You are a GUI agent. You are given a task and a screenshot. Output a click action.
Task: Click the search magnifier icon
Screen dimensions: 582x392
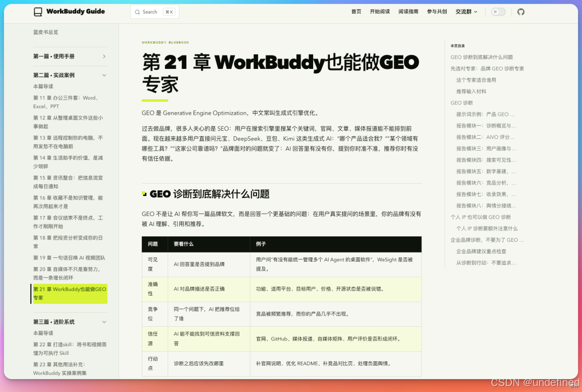click(137, 12)
